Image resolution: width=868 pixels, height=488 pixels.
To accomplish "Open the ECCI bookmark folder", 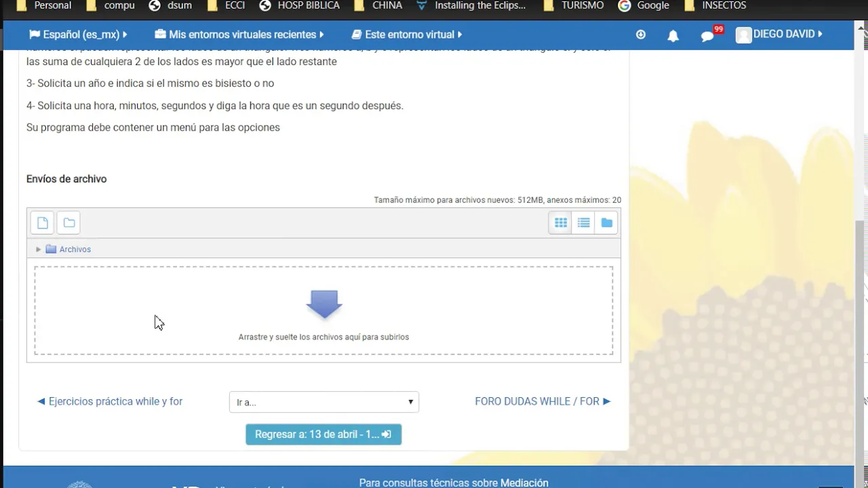I will tap(226, 5).
